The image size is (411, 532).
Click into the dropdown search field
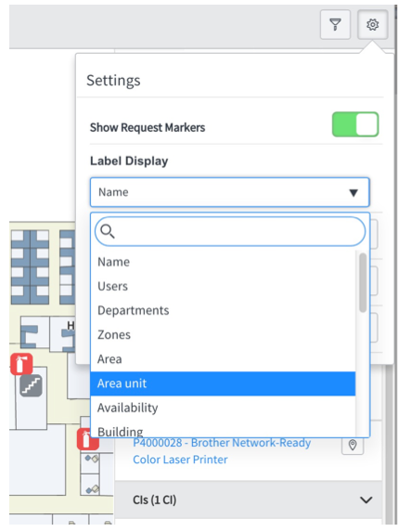(230, 231)
